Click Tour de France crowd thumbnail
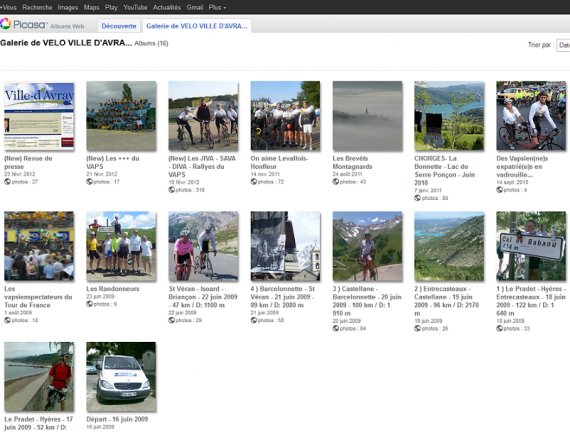This screenshot has height=432, width=570. (39, 246)
